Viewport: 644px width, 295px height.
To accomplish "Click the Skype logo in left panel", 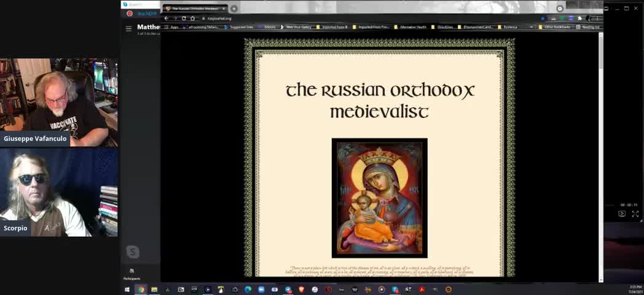I will (x=133, y=252).
